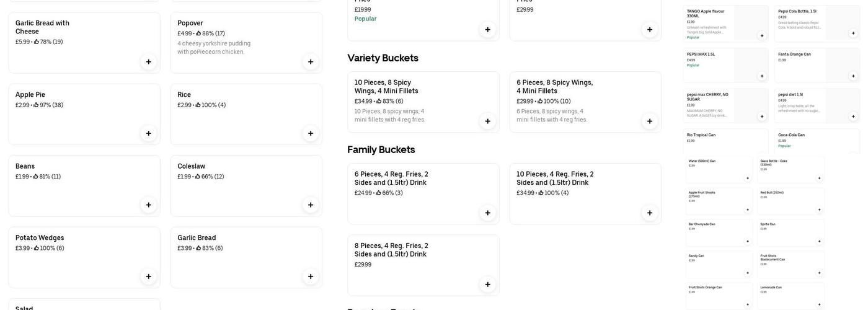868x310 pixels.
Task: Open the Beans item details
Action: (25, 166)
